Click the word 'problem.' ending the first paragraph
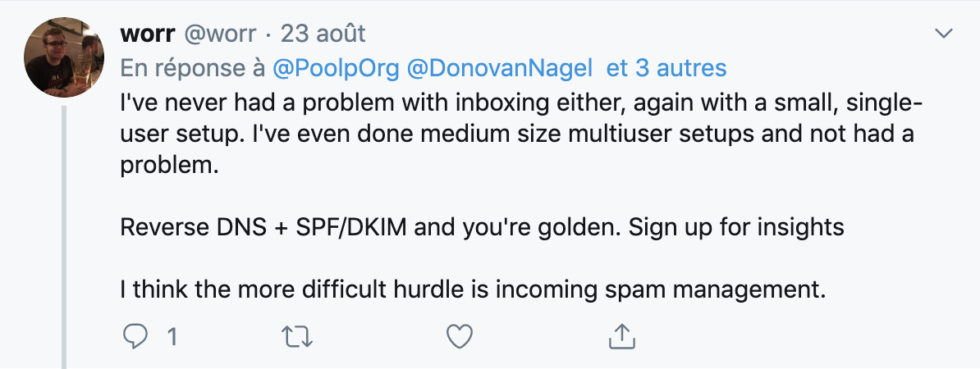The height and width of the screenshot is (369, 980). pos(169,166)
